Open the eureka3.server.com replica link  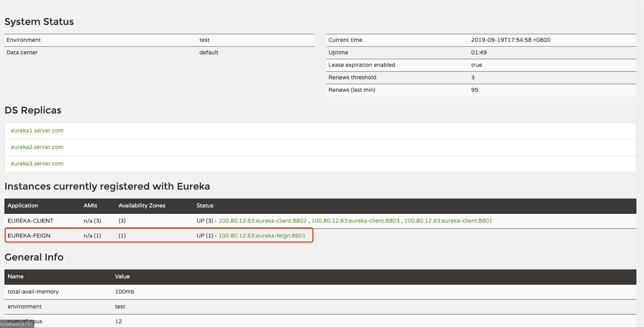tap(37, 164)
